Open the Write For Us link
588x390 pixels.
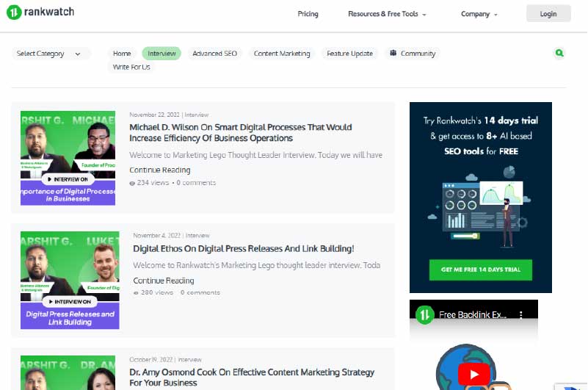[x=131, y=67]
